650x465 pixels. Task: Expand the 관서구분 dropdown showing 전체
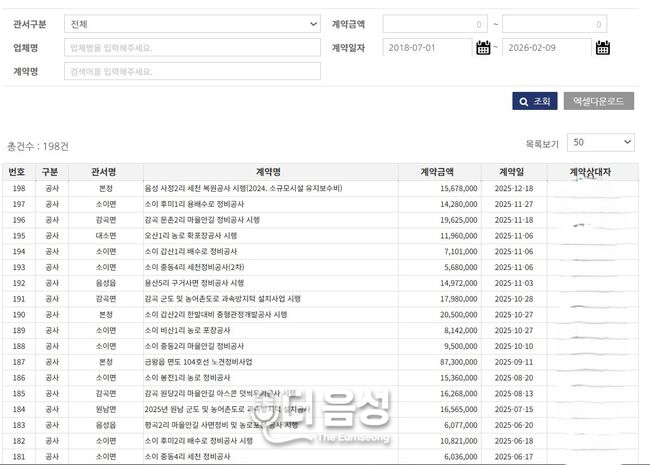[192, 23]
